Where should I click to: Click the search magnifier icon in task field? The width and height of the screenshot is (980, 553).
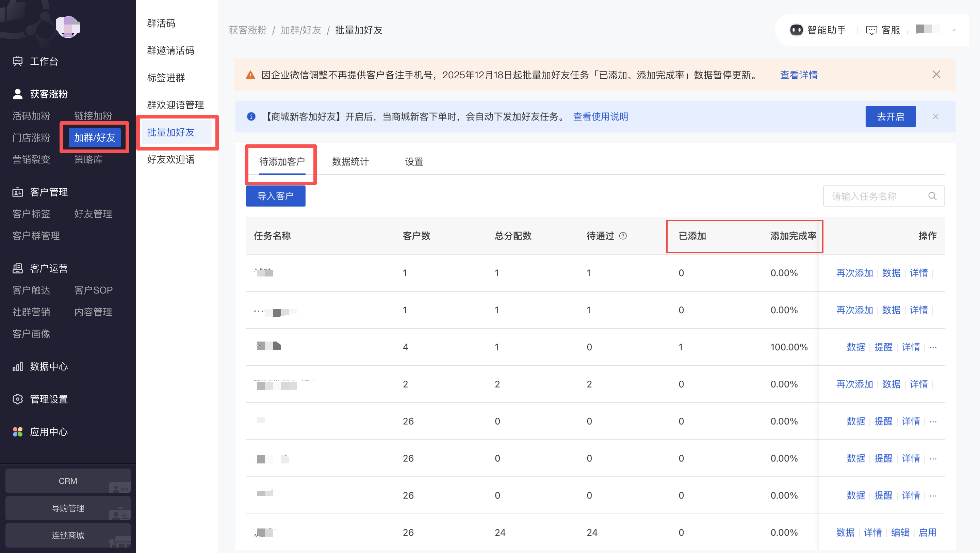pos(932,196)
